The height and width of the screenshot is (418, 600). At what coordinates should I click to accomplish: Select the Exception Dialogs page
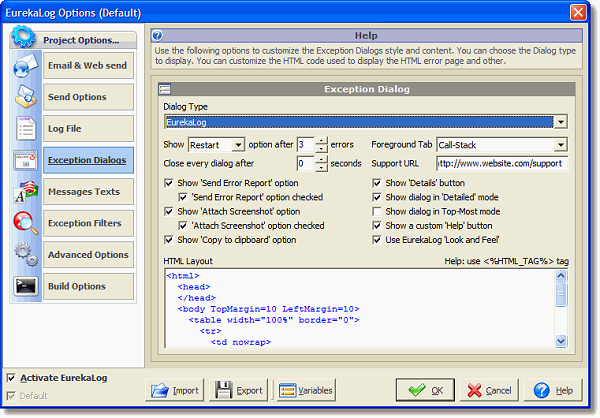(x=88, y=160)
